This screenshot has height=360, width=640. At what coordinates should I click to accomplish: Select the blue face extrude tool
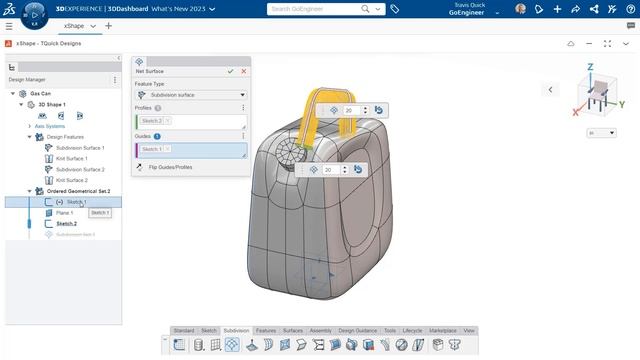(285, 345)
